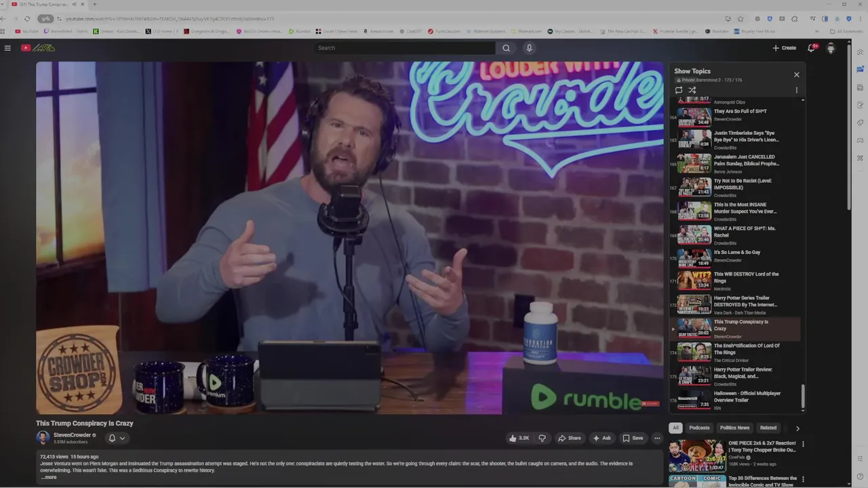
Task: Open 'Top 30 Differences Between the Invincible Comic' video
Action: pyautogui.click(x=734, y=481)
